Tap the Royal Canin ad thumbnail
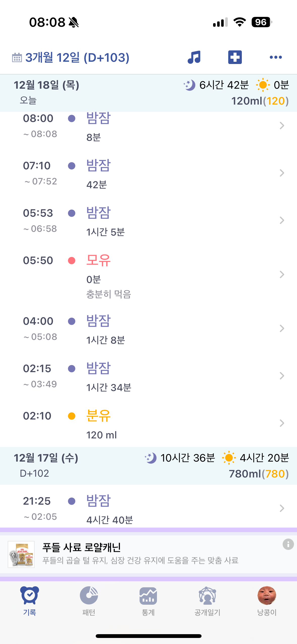 (21, 554)
